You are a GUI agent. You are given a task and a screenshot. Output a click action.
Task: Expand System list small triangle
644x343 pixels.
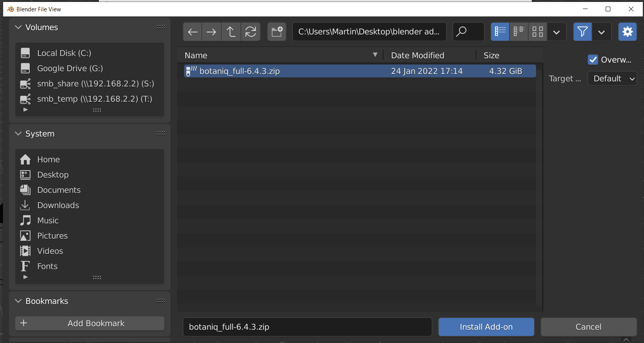[25, 277]
